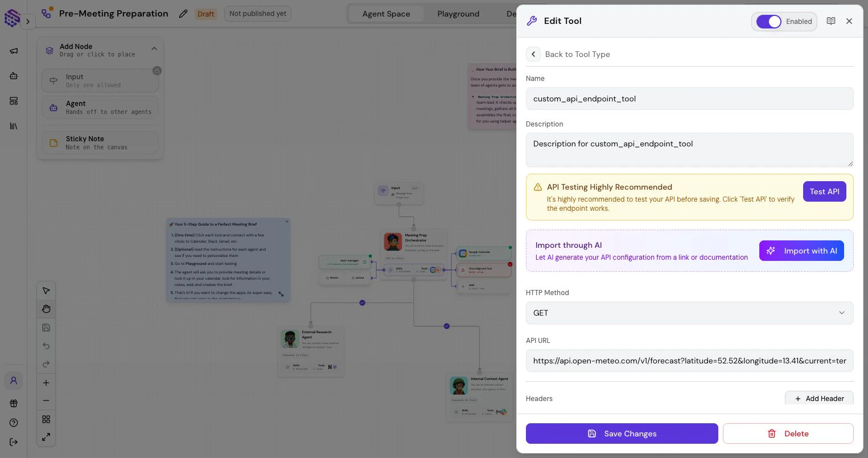Click the auto-layout grid icon on canvas toolbar

(x=46, y=419)
